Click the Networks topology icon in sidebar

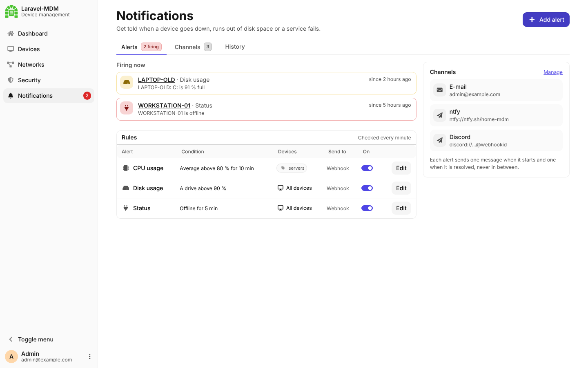[11, 65]
